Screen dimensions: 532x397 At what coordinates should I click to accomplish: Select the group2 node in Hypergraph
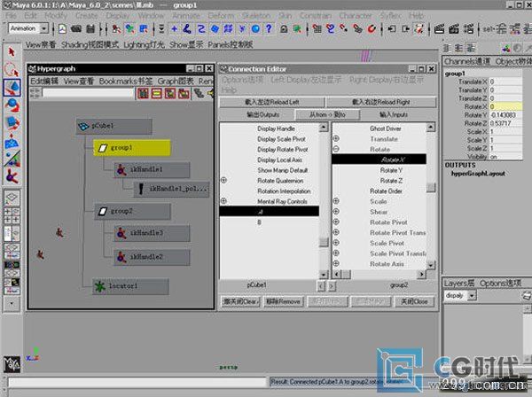click(x=132, y=211)
